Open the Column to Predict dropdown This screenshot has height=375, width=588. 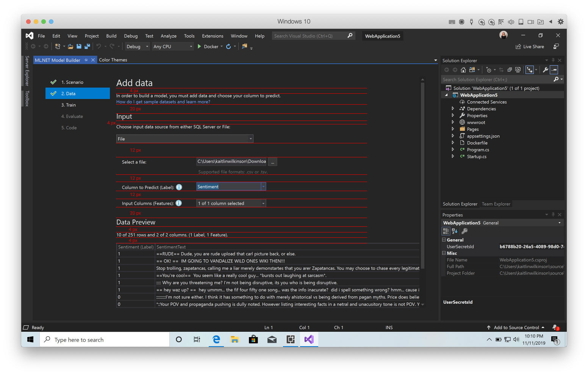point(263,186)
